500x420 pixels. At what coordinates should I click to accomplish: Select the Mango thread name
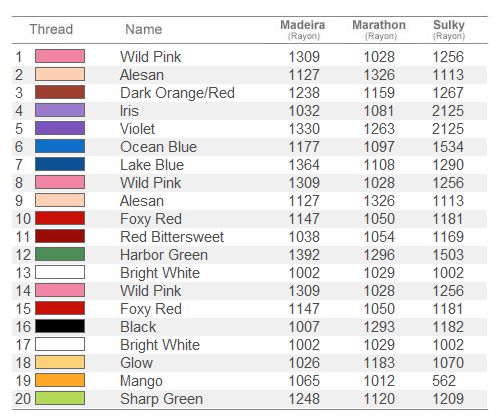coord(141,381)
